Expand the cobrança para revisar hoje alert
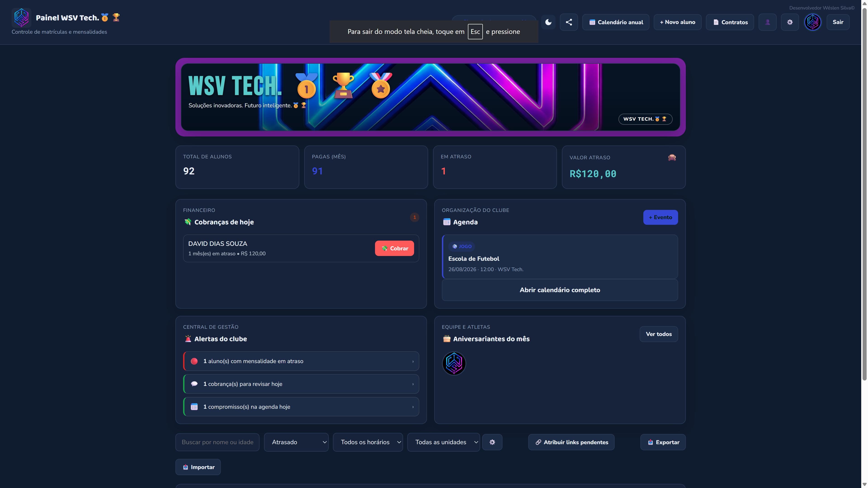 coord(301,384)
